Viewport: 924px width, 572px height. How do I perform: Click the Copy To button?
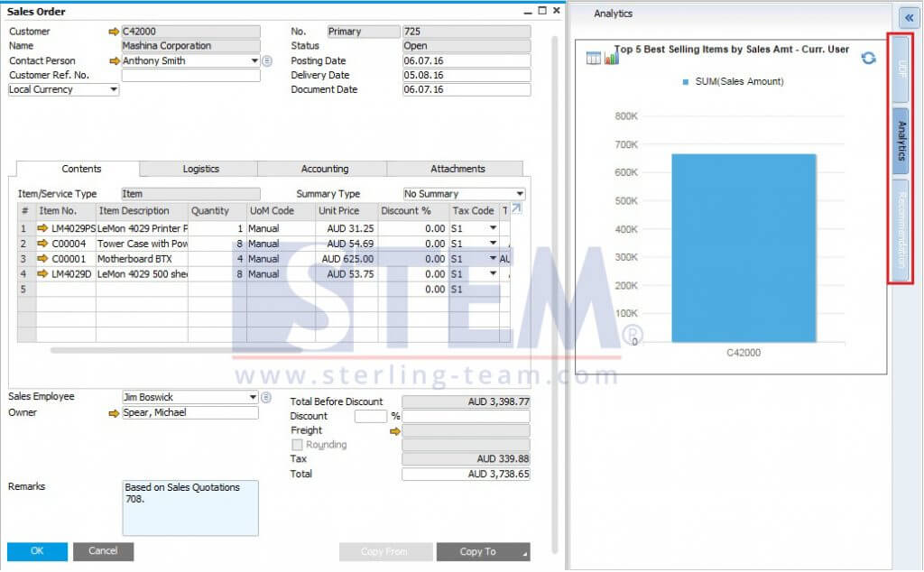point(483,551)
